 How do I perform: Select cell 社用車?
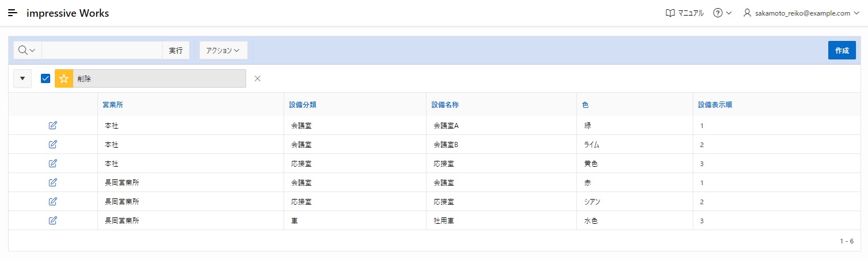tap(501, 220)
